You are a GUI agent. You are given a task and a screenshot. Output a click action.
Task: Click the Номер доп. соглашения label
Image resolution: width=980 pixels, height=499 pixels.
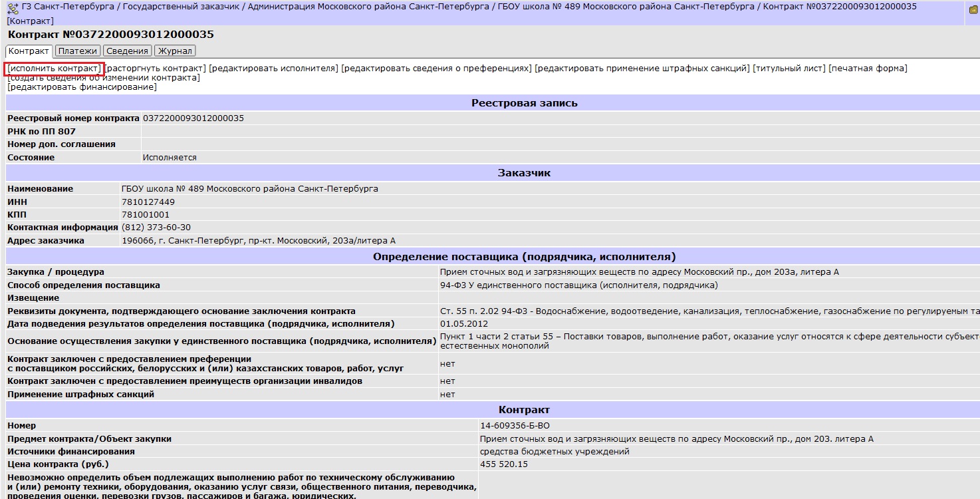(61, 144)
